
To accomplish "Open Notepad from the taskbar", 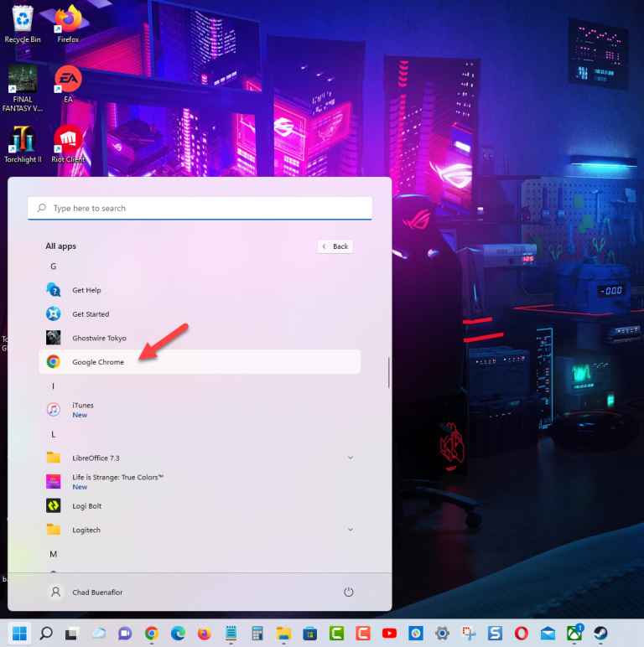I will pyautogui.click(x=231, y=633).
